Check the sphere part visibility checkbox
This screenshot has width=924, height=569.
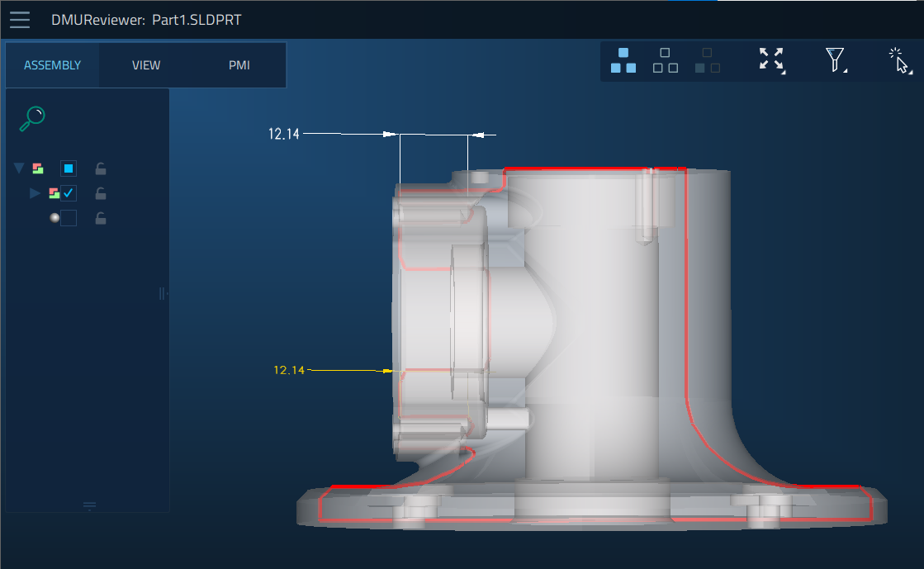[x=69, y=218]
